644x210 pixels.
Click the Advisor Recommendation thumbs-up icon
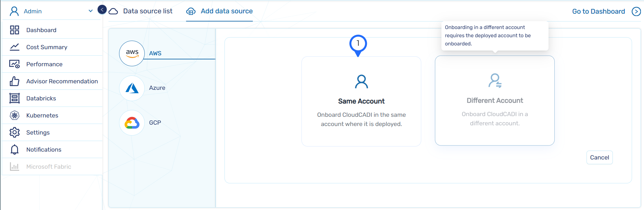coord(14,81)
